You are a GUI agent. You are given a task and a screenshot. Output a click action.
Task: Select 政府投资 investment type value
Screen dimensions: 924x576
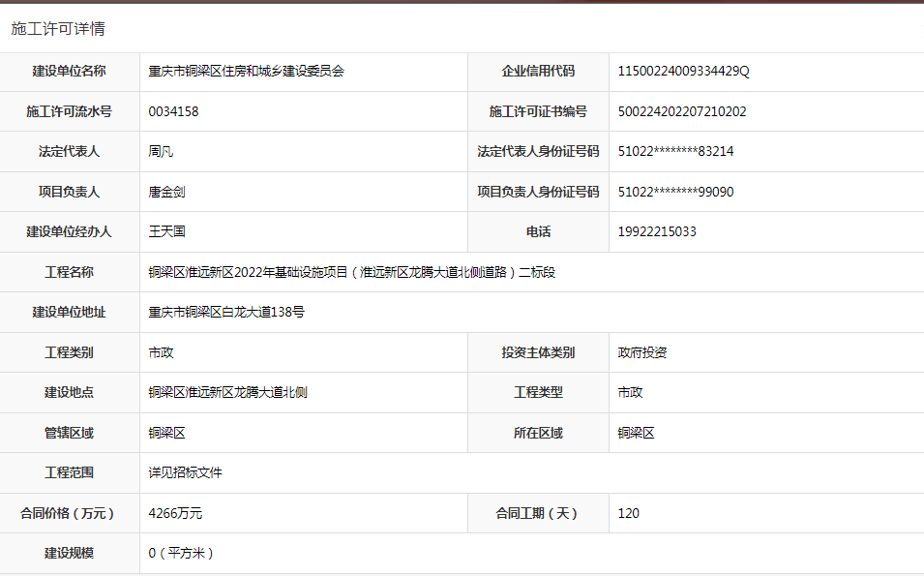point(642,352)
